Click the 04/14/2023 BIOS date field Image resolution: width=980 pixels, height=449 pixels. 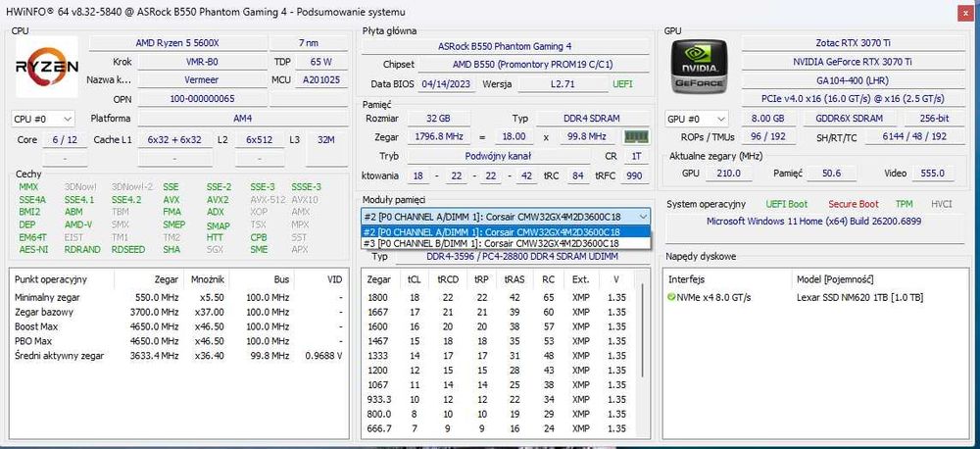pyautogui.click(x=448, y=83)
